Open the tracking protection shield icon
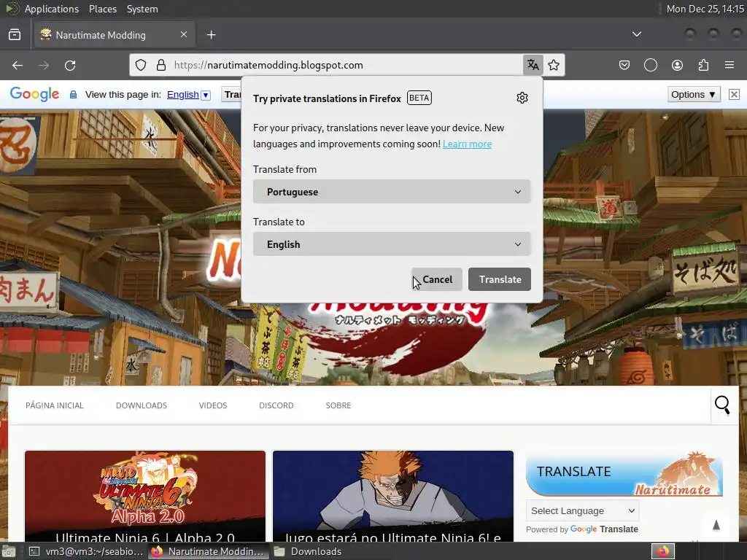 pyautogui.click(x=141, y=65)
